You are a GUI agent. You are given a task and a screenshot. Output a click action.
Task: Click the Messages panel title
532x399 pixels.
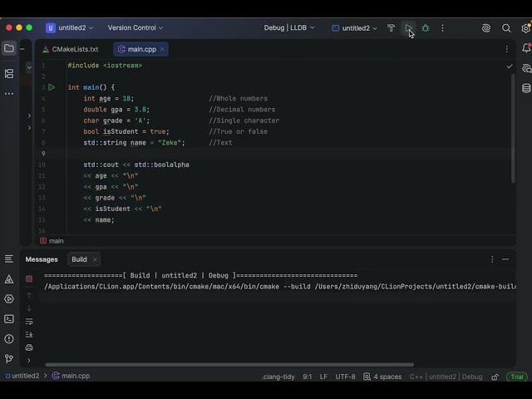(x=42, y=259)
